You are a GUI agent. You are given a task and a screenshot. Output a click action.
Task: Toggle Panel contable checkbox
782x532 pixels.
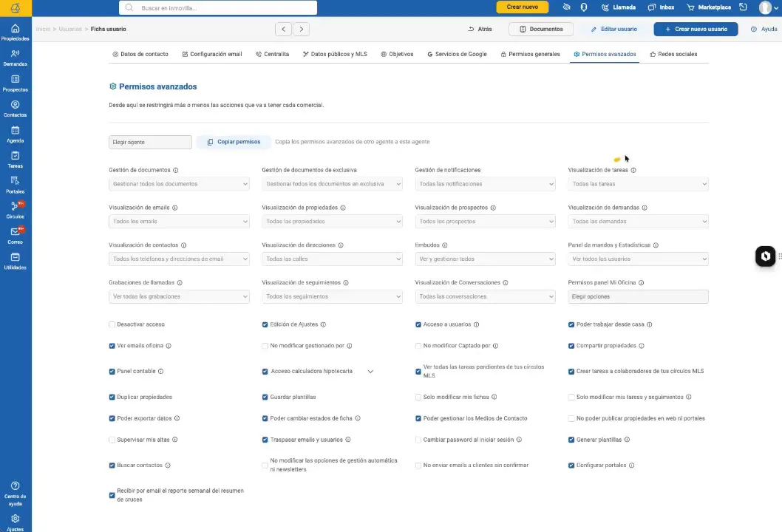[x=112, y=372]
